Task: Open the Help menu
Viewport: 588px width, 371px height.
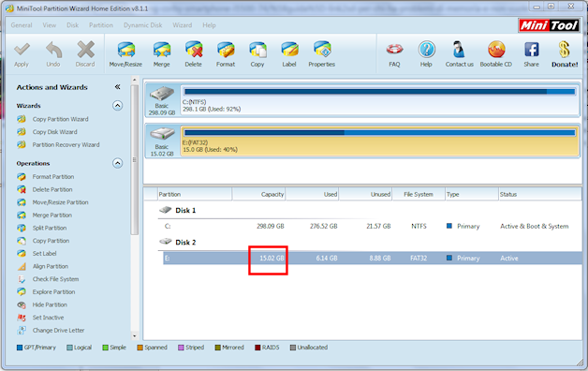Action: pyautogui.click(x=209, y=25)
